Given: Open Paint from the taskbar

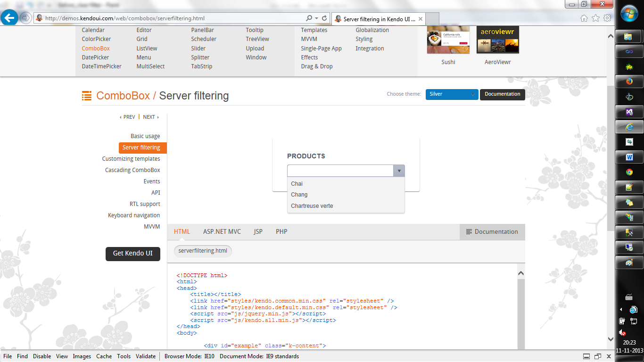Looking at the screenshot, I should tap(629, 263).
